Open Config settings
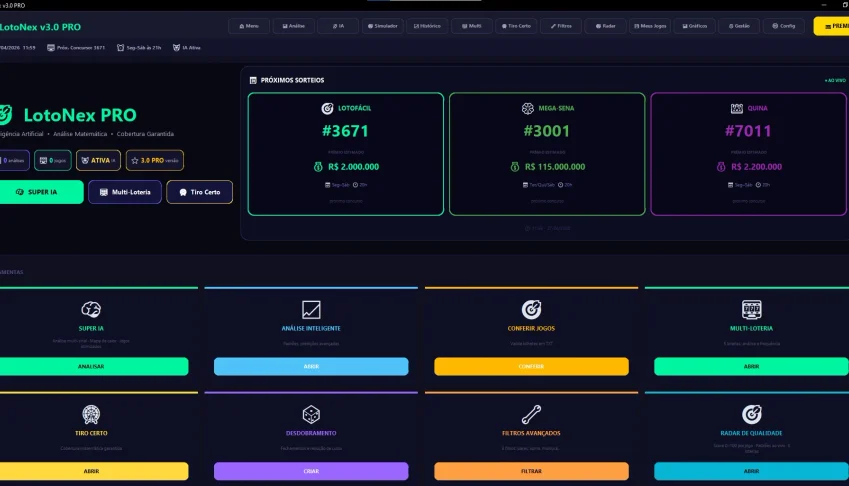849x486 pixels. pyautogui.click(x=783, y=26)
